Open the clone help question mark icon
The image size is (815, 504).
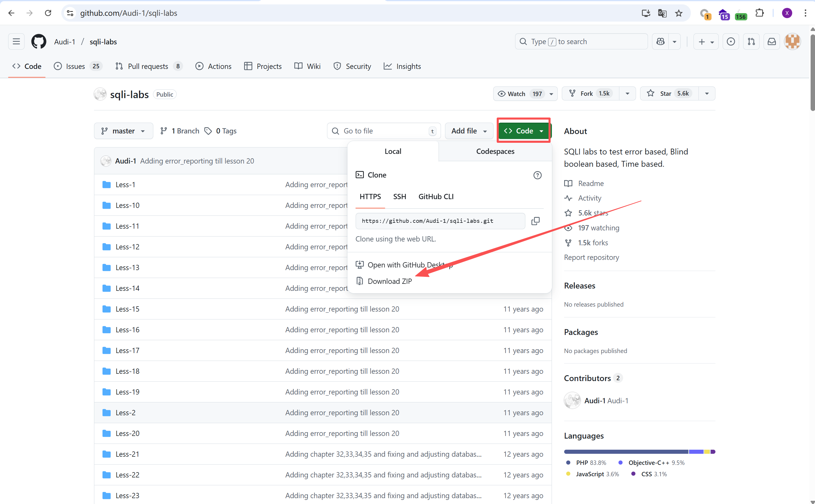(x=537, y=175)
